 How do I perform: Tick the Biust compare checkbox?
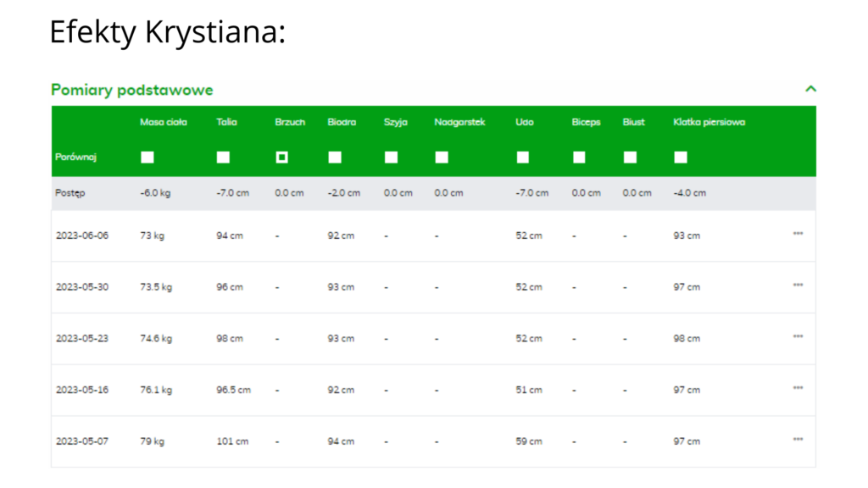630,158
